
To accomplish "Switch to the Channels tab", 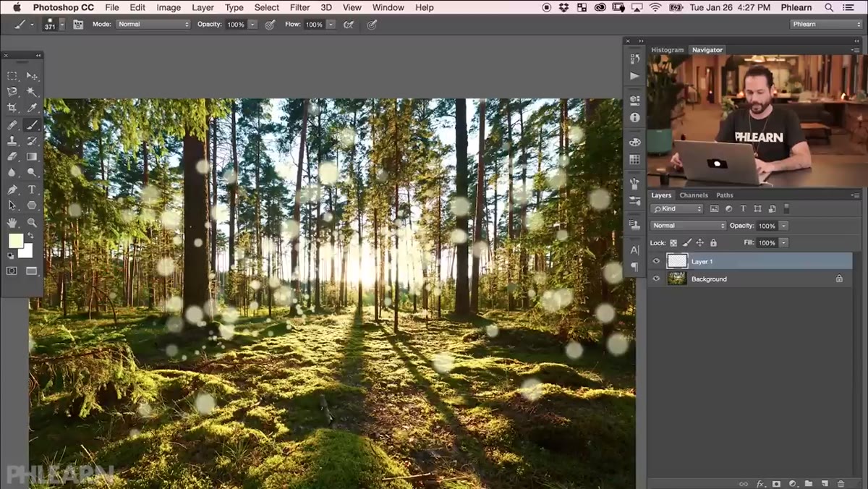I will [x=694, y=195].
